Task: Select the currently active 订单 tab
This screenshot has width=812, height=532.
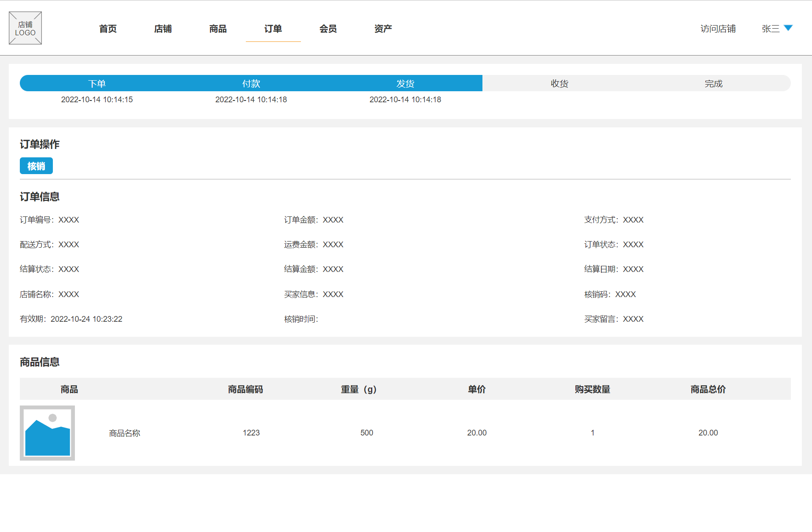Action: click(x=273, y=29)
